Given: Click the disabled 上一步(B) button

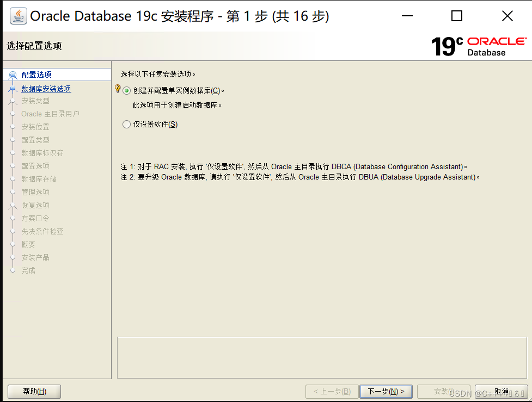Looking at the screenshot, I should click(x=332, y=392).
